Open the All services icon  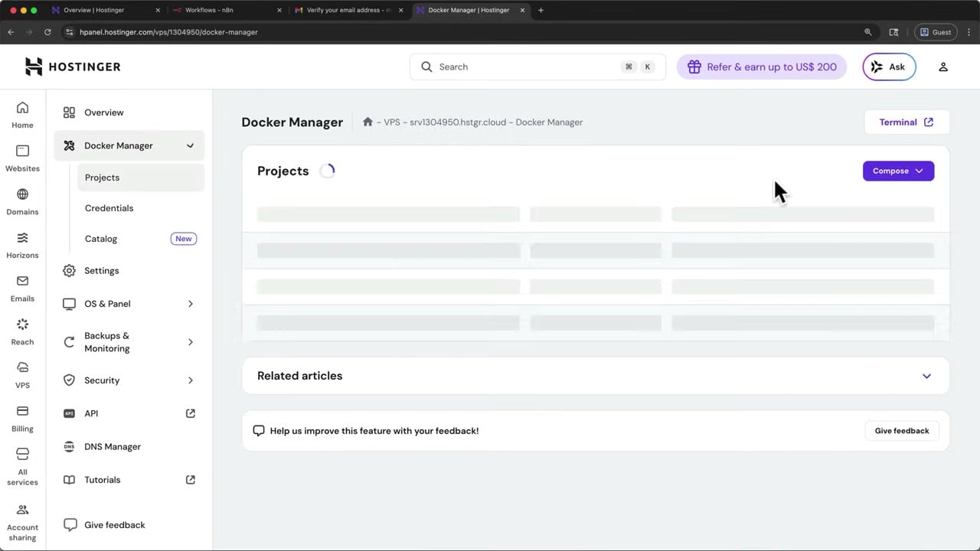pos(22,454)
